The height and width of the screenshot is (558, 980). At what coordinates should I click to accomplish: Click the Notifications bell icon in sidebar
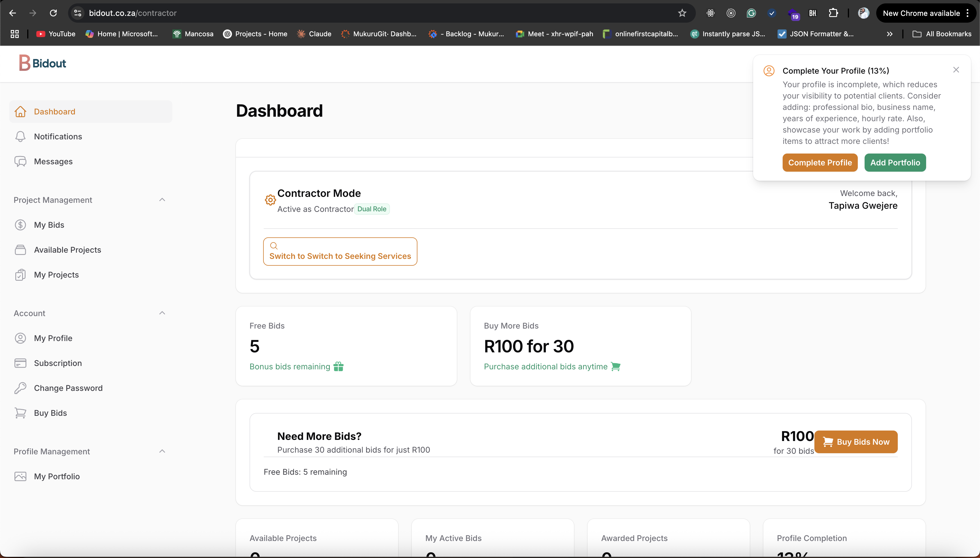click(x=20, y=137)
